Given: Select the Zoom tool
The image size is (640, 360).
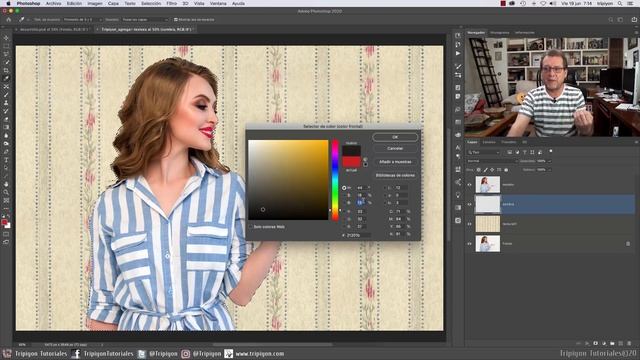Looking at the screenshot, I should (6, 192).
